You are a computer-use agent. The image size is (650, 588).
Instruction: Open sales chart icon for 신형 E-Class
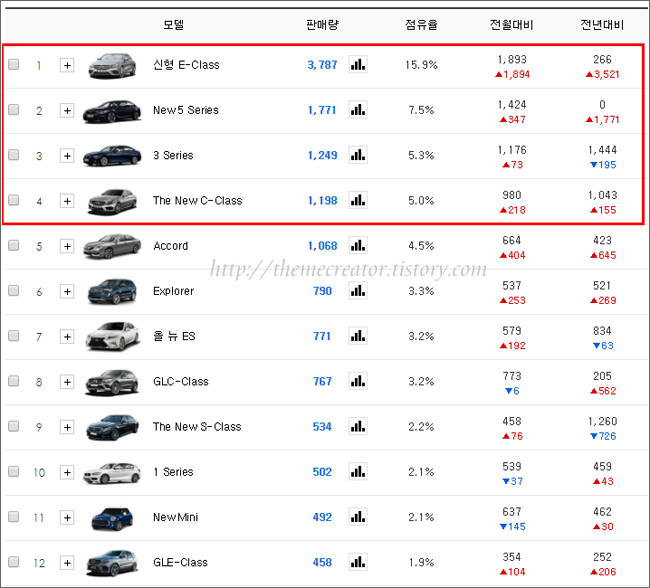(358, 65)
